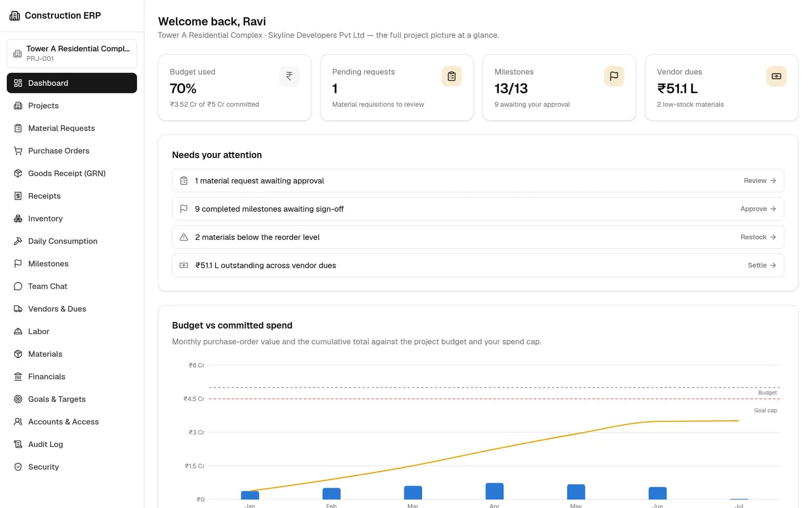Click Settle for vendor dues
Screen dimensions: 812x508
point(762,265)
